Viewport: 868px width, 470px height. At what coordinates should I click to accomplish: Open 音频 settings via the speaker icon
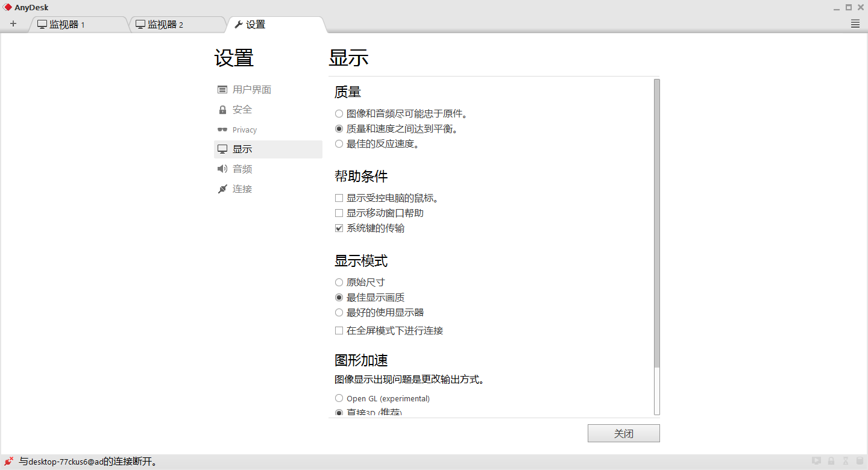222,169
